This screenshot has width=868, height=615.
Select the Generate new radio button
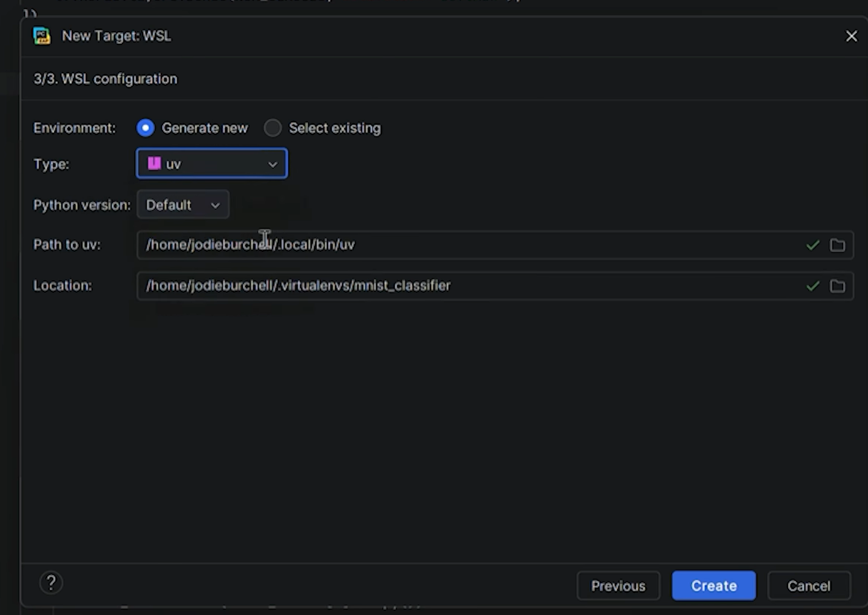(x=145, y=128)
